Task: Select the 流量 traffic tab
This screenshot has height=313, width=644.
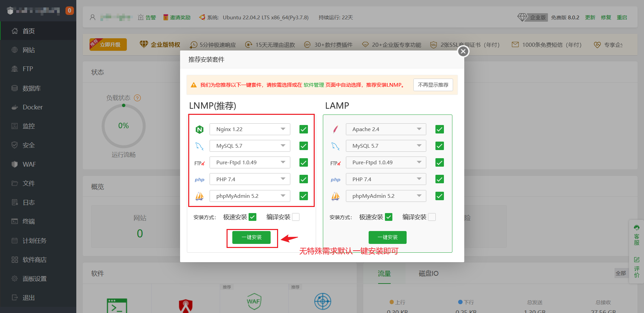Action: point(384,273)
